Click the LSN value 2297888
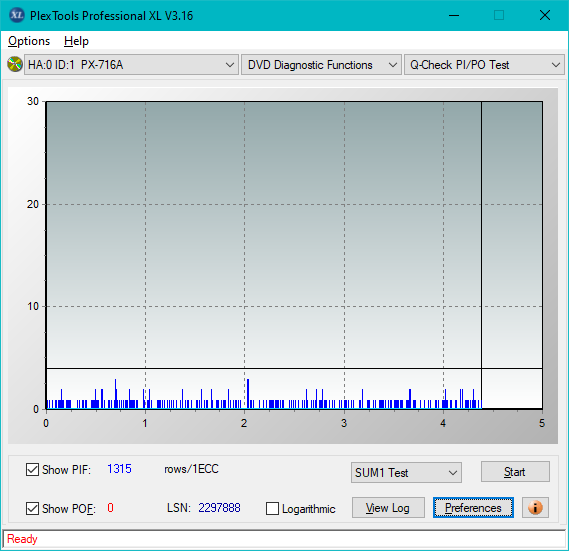The image size is (569, 551). [x=219, y=507]
